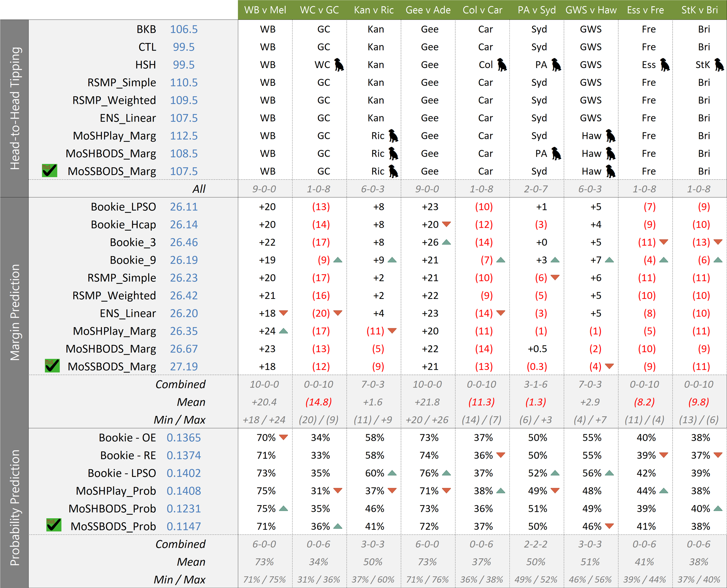Click the dog icon beside HSH Ess tip
Image resolution: width=727 pixels, height=588 pixels.
click(665, 65)
